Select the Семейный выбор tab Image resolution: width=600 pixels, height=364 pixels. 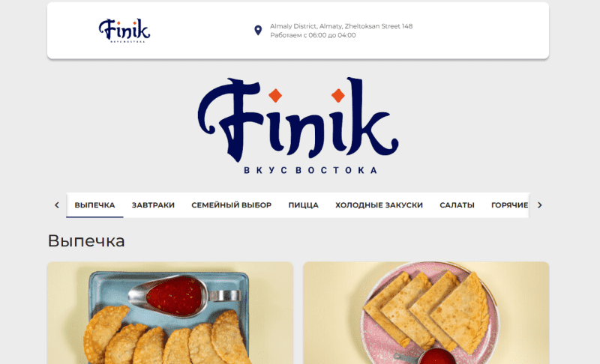[x=232, y=205]
